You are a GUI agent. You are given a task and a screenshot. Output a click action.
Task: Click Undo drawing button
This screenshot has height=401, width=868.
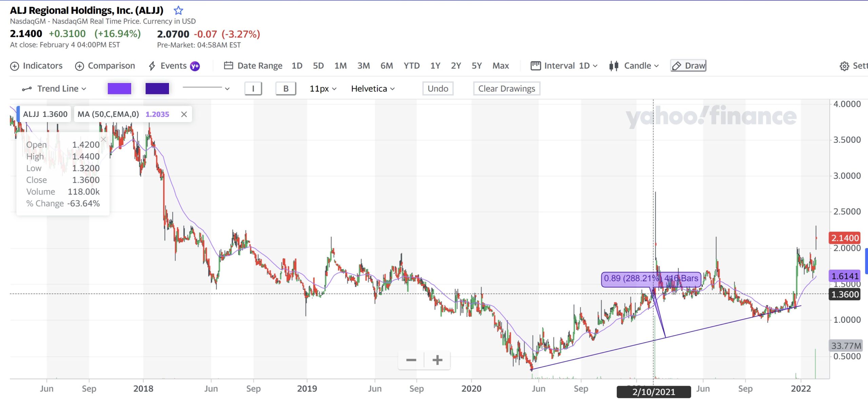(x=438, y=88)
